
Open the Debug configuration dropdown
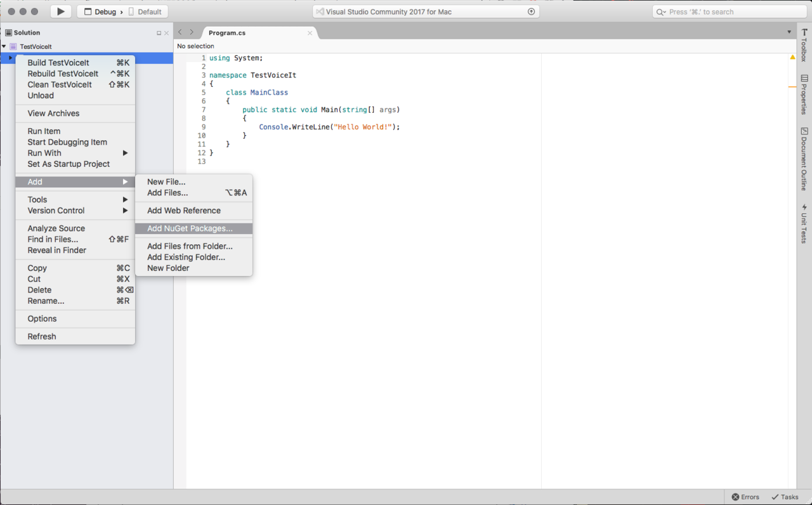click(101, 12)
